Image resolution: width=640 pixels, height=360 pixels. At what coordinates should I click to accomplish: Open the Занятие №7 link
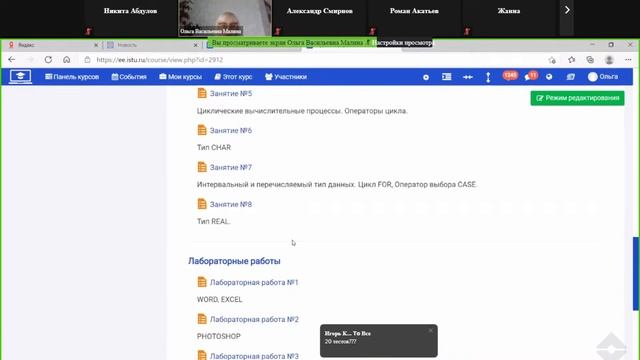point(231,167)
